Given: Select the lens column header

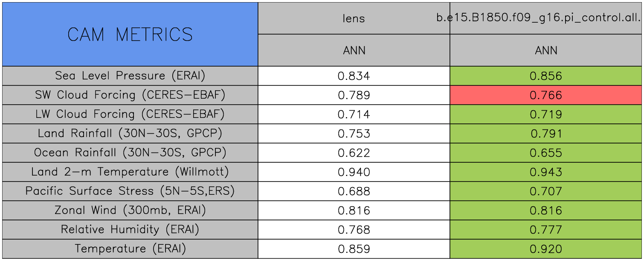Looking at the screenshot, I should 354,18.
